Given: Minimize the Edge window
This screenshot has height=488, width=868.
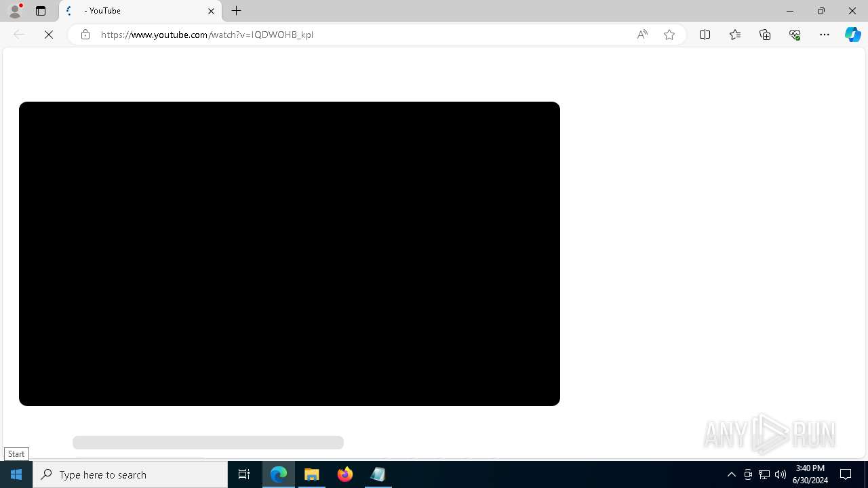Looking at the screenshot, I should 790,11.
